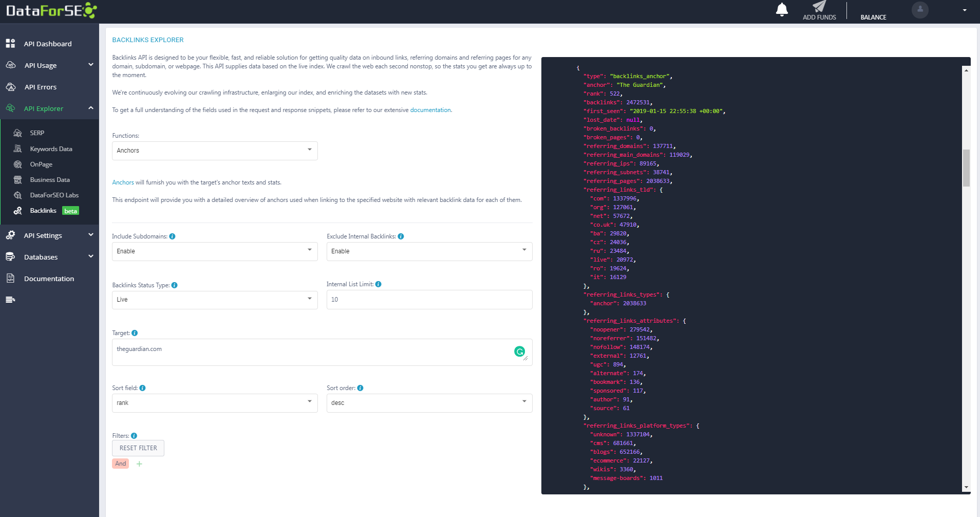Select Business Data menu item

pyautogui.click(x=50, y=180)
